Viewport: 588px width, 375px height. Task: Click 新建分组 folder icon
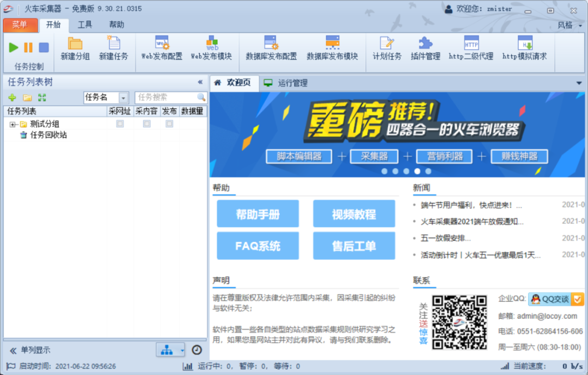click(75, 48)
